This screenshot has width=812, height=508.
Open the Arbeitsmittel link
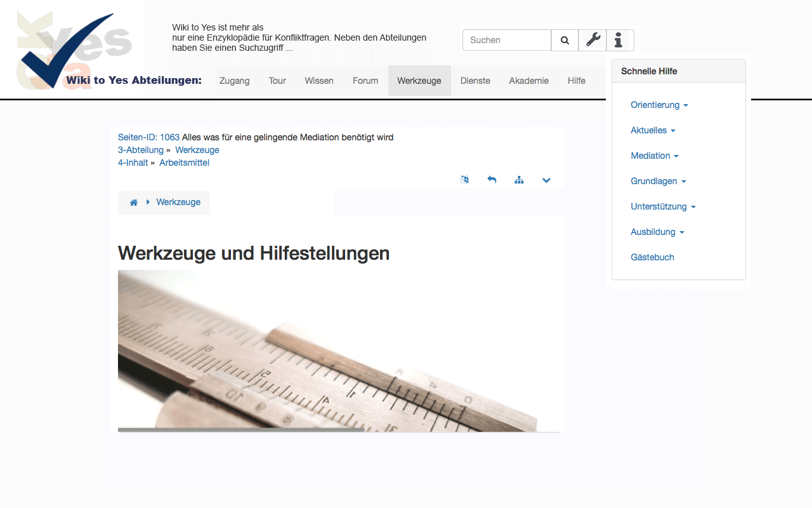[184, 163]
